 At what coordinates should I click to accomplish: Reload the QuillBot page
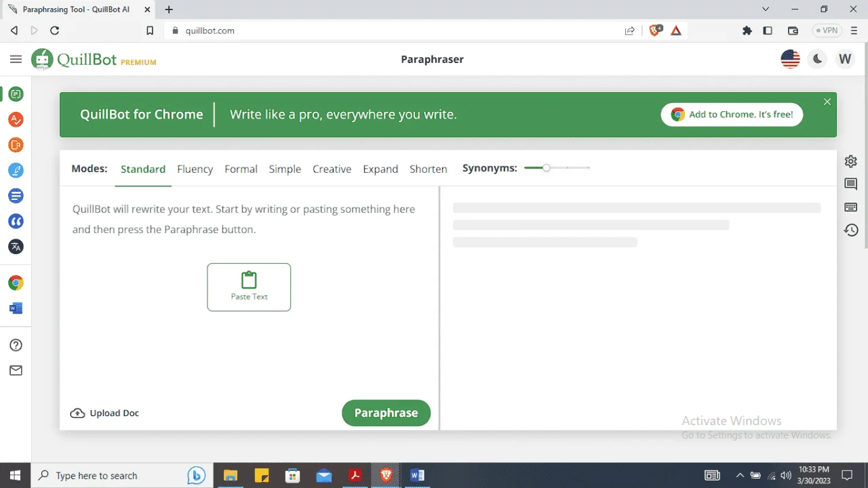[x=55, y=30]
